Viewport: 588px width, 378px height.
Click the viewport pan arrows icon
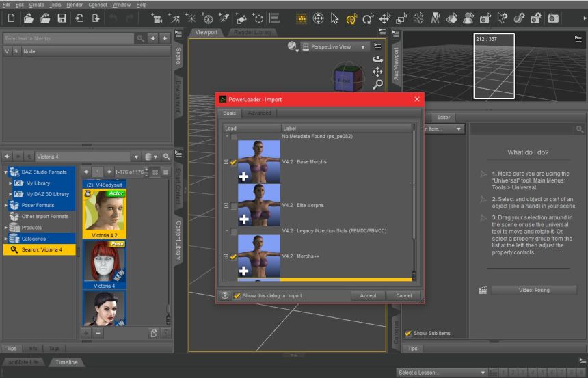377,72
